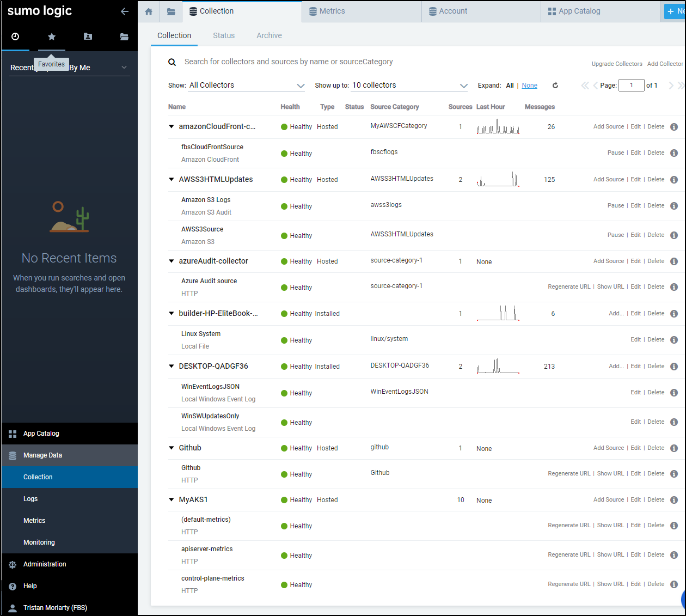
Task: Click the Source Category column header
Action: pyautogui.click(x=395, y=107)
